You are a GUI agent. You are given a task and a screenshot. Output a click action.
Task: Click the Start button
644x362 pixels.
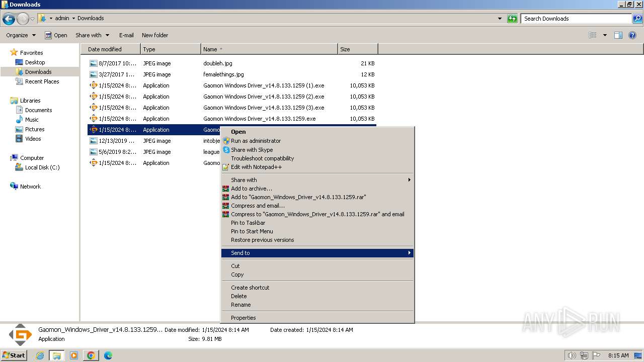(x=14, y=355)
